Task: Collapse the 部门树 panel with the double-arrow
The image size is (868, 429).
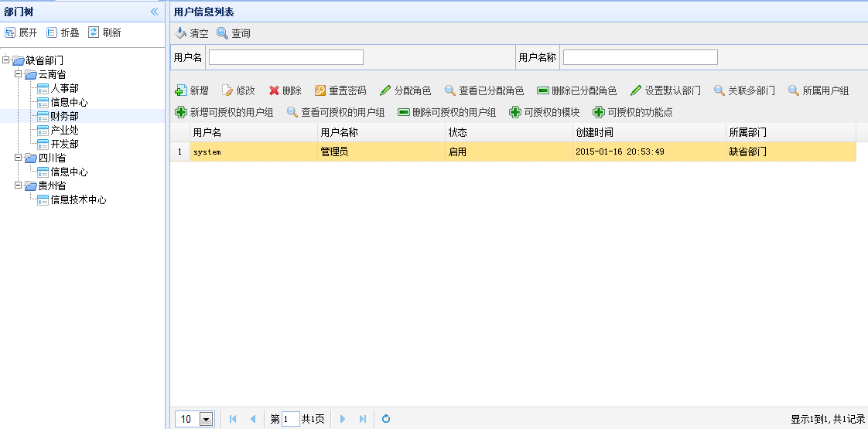Action: click(155, 12)
